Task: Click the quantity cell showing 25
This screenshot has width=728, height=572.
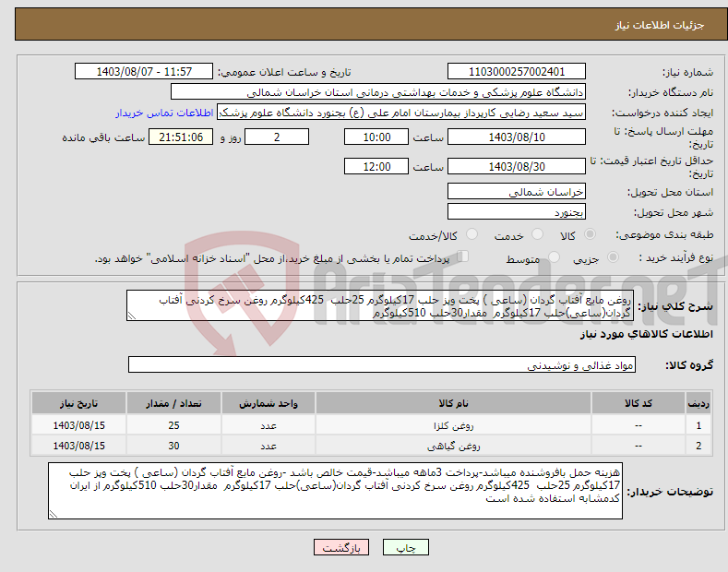Action: click(x=173, y=425)
